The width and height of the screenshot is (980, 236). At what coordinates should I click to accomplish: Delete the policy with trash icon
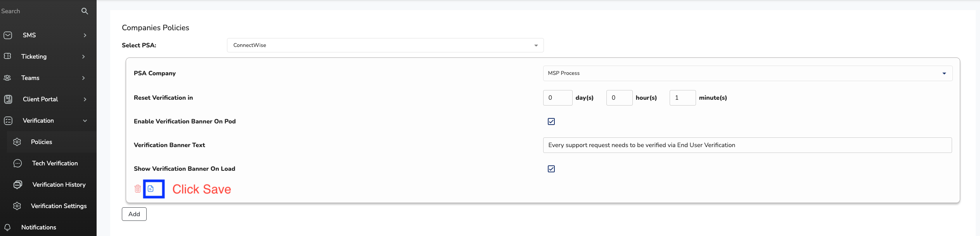pos(137,189)
